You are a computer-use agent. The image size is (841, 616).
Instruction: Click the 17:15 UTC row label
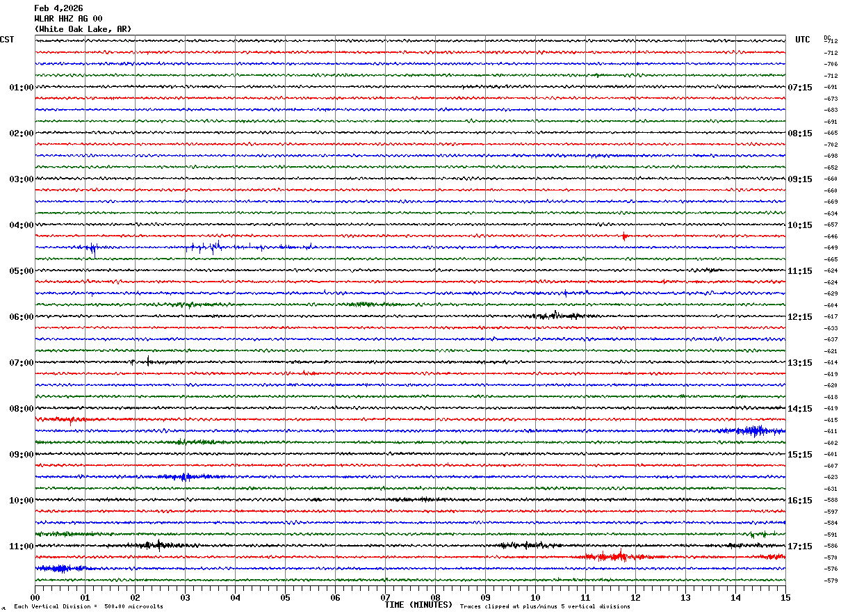point(799,546)
